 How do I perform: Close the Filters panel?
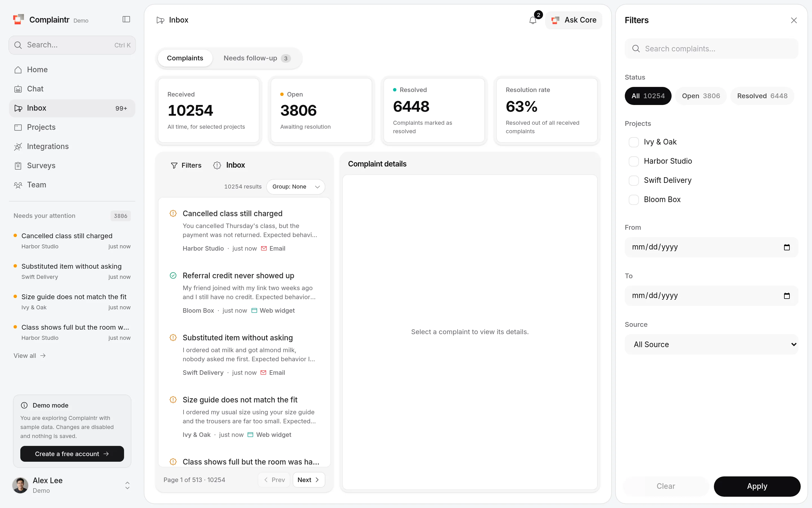794,20
